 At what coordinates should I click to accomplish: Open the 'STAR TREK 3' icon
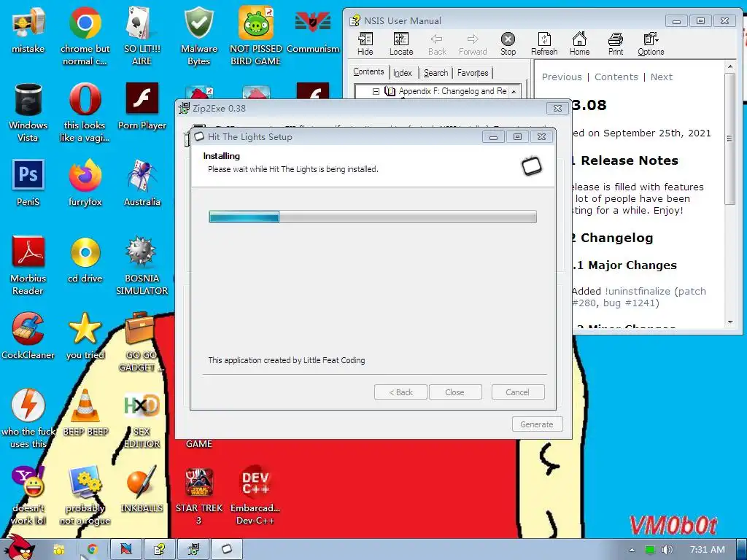[x=198, y=495]
